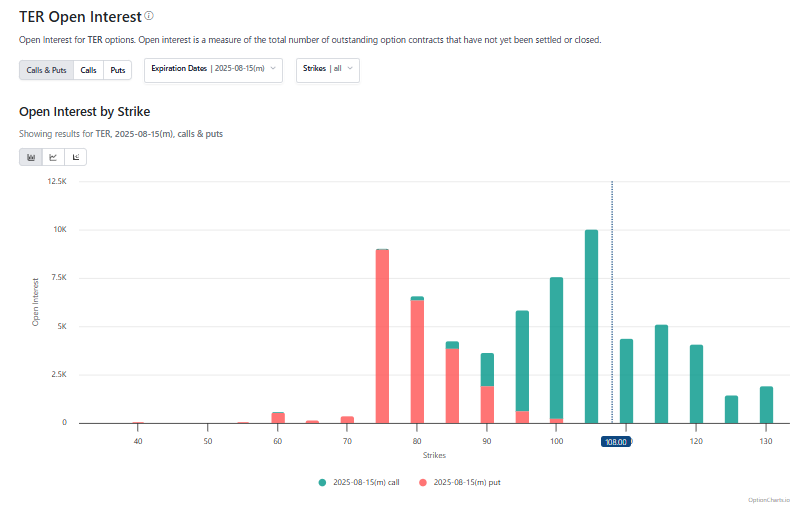This screenshot has height=508, width=810.
Task: Click the put bar at strike 80
Action: click(x=417, y=360)
